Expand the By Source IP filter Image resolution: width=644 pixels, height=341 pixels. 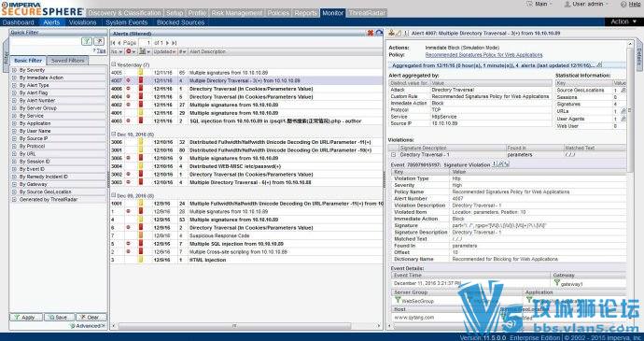click(x=14, y=138)
